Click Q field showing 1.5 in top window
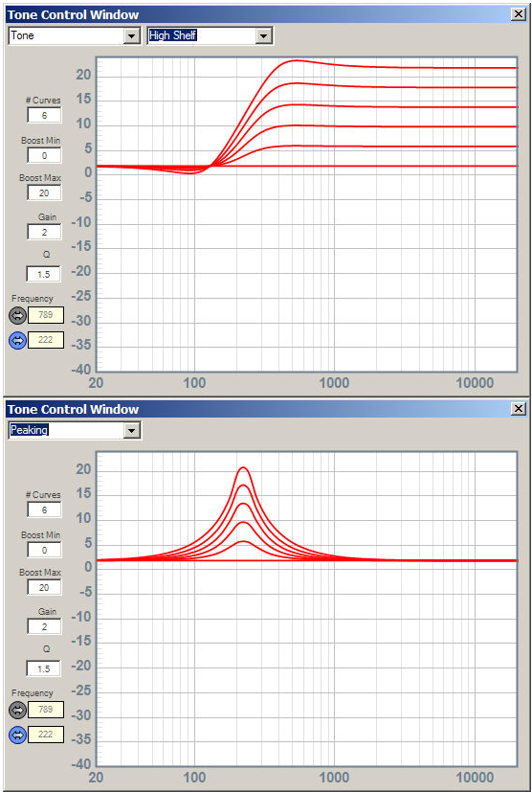The image size is (532, 792). coord(43,274)
